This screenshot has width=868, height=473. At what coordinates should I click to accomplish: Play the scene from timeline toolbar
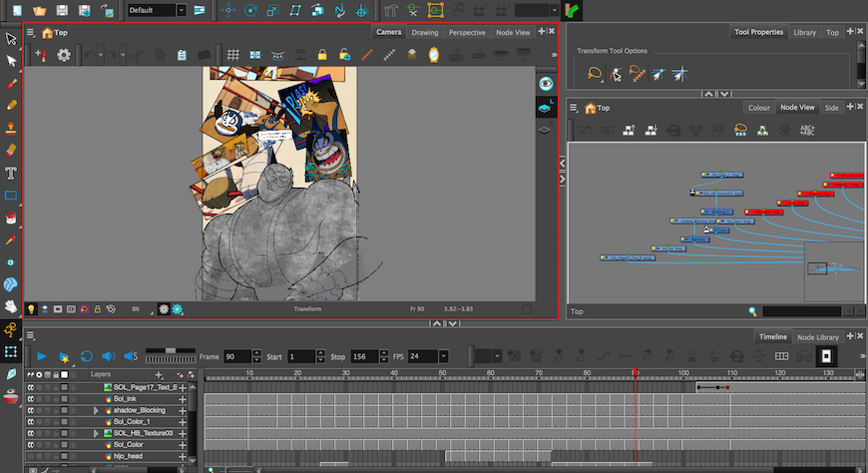pyautogui.click(x=42, y=356)
